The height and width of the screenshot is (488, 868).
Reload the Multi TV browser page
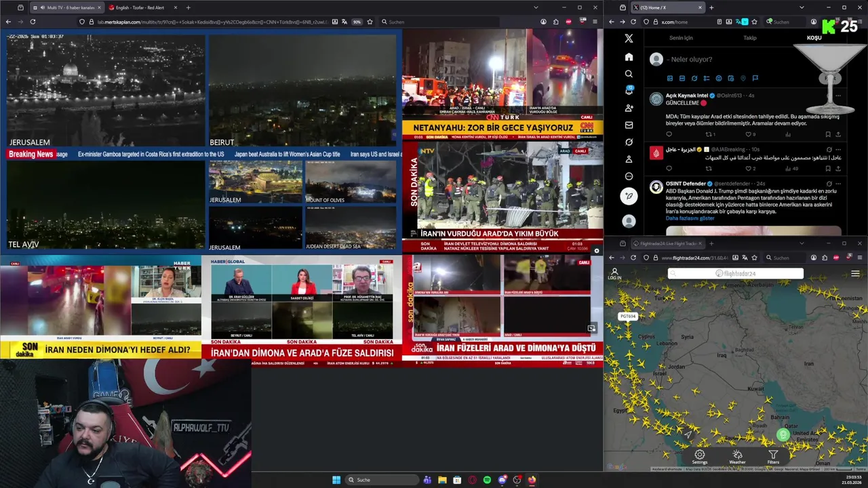[x=33, y=22]
